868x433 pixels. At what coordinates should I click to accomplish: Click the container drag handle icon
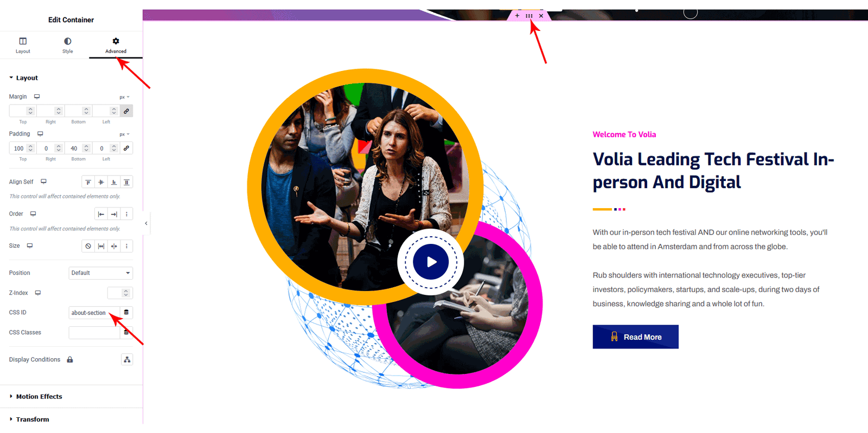529,16
